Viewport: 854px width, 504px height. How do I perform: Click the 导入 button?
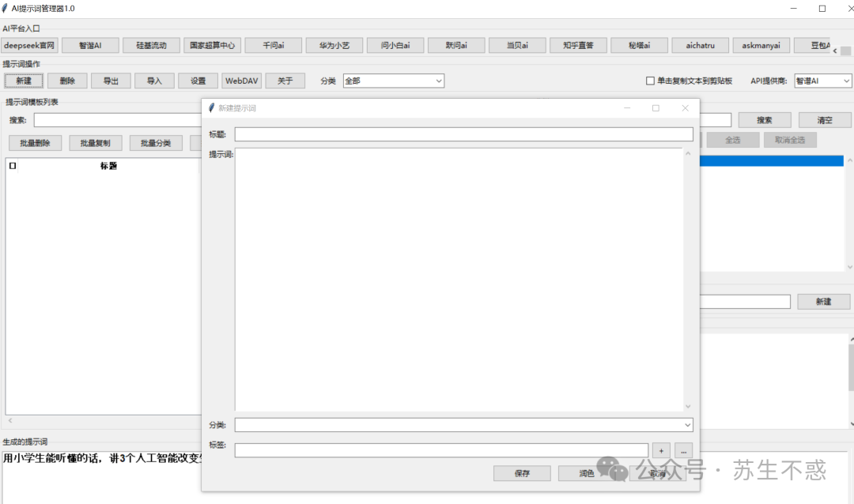pos(155,81)
